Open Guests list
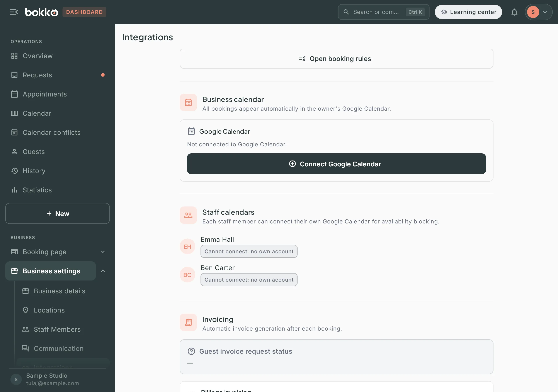This screenshot has width=558, height=392. [x=57, y=152]
